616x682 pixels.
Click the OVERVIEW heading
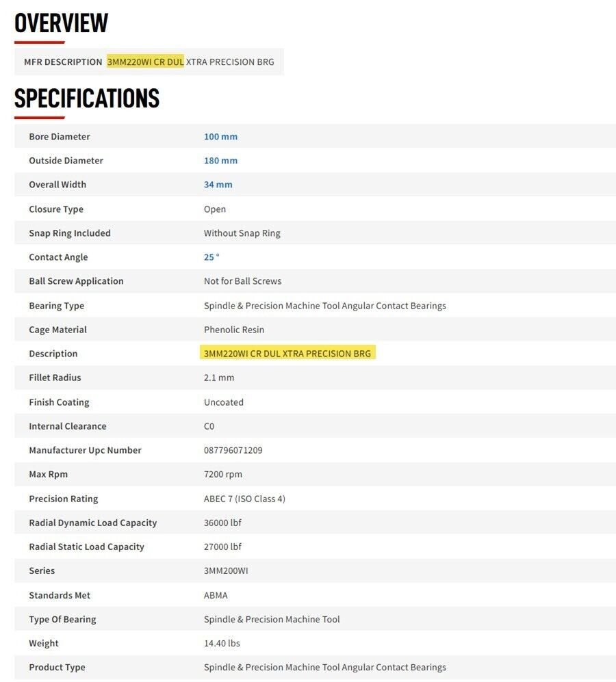[62, 23]
